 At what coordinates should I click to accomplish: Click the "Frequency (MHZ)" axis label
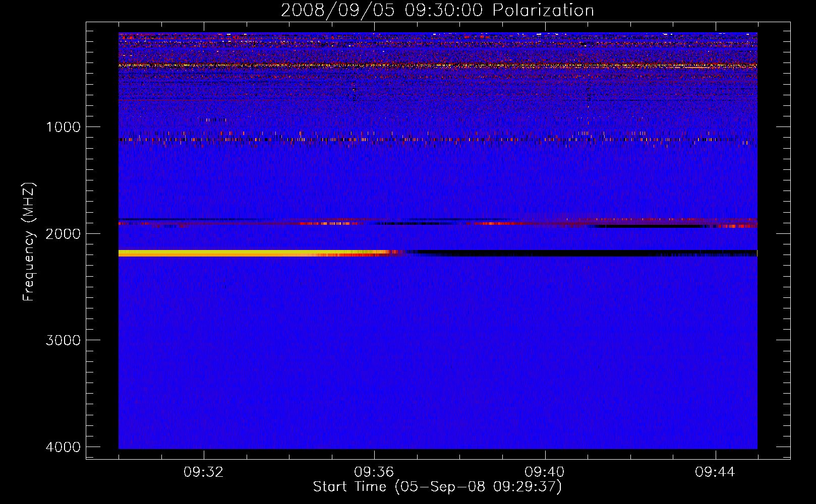(29, 242)
